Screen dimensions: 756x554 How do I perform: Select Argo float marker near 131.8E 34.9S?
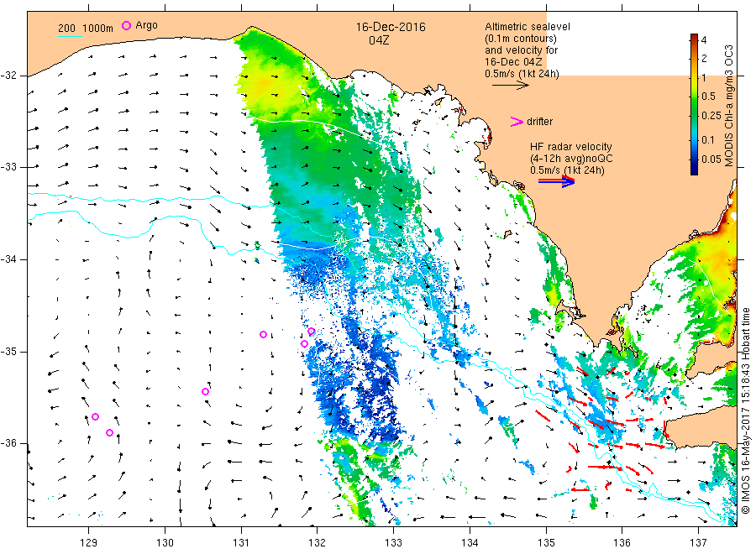[304, 344]
